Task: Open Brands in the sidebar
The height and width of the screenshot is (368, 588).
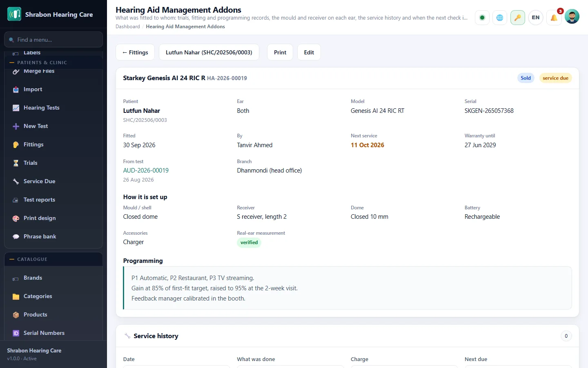Action: tap(53, 278)
